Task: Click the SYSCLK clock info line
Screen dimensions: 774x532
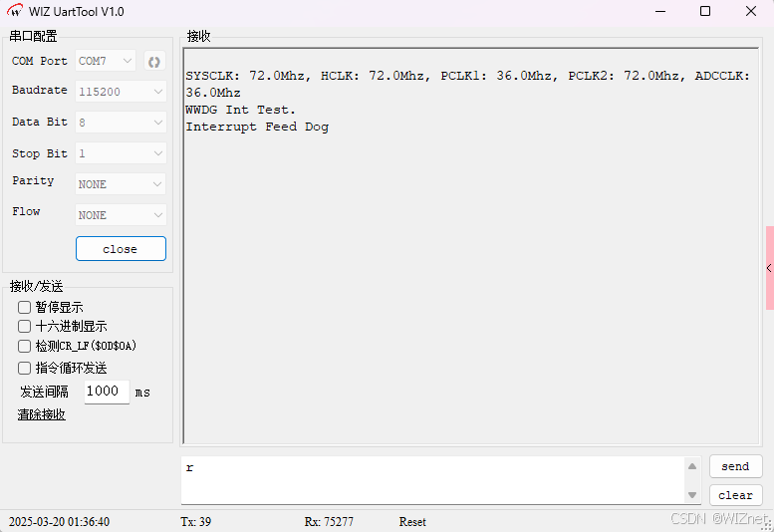Action: (468, 84)
